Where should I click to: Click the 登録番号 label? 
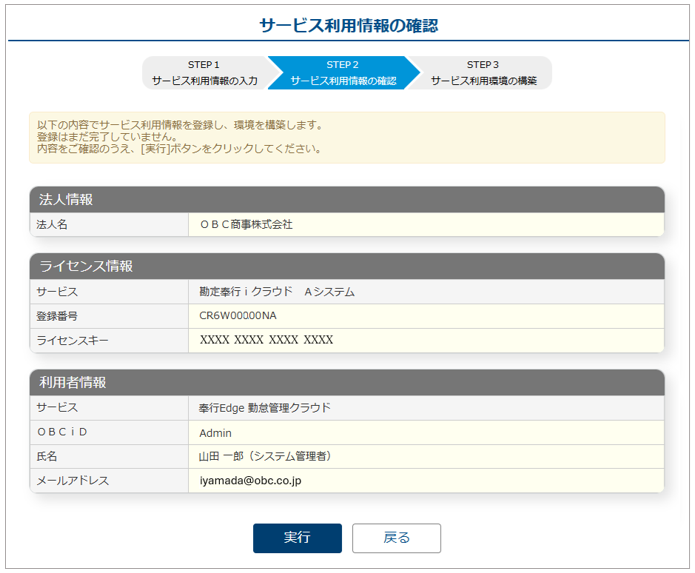tap(57, 316)
